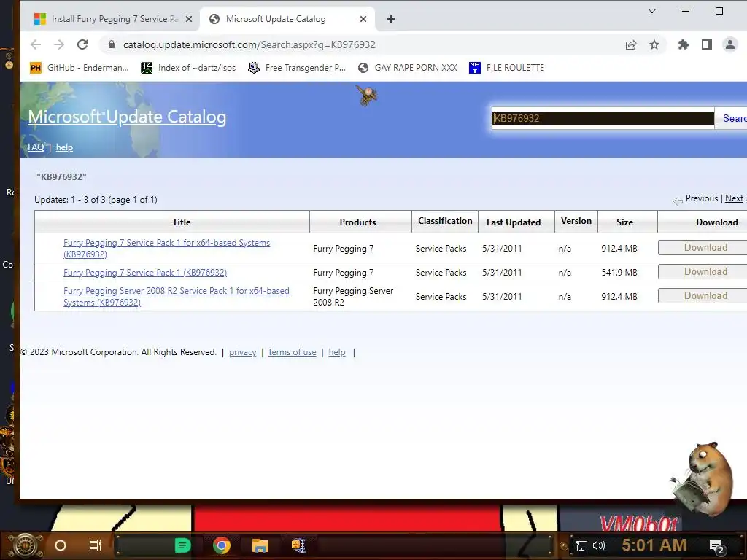Open the Start menu orb

[x=26, y=545]
